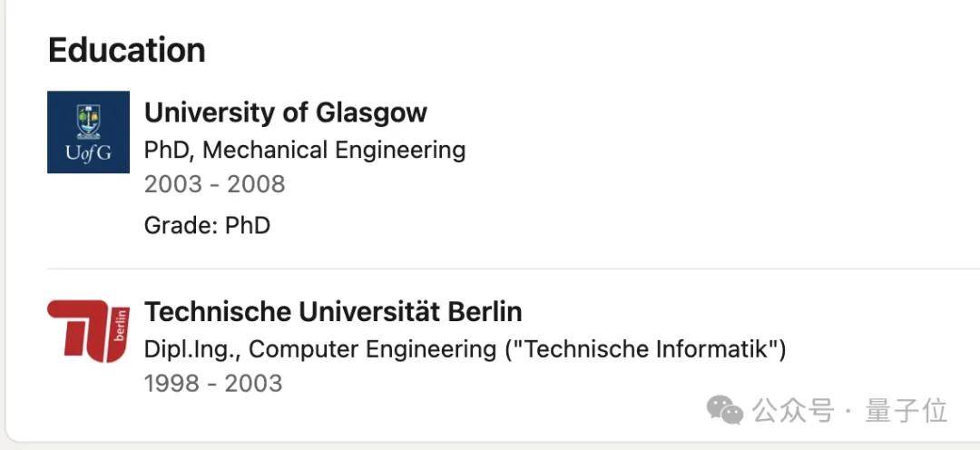Open the University of Glasgow school link
Image resolution: width=980 pixels, height=450 pixels.
click(x=285, y=112)
